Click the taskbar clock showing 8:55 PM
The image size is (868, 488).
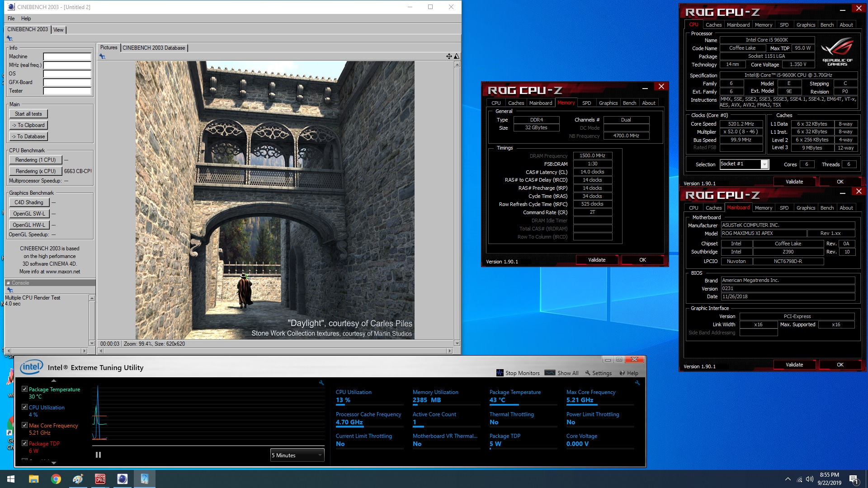tap(829, 479)
